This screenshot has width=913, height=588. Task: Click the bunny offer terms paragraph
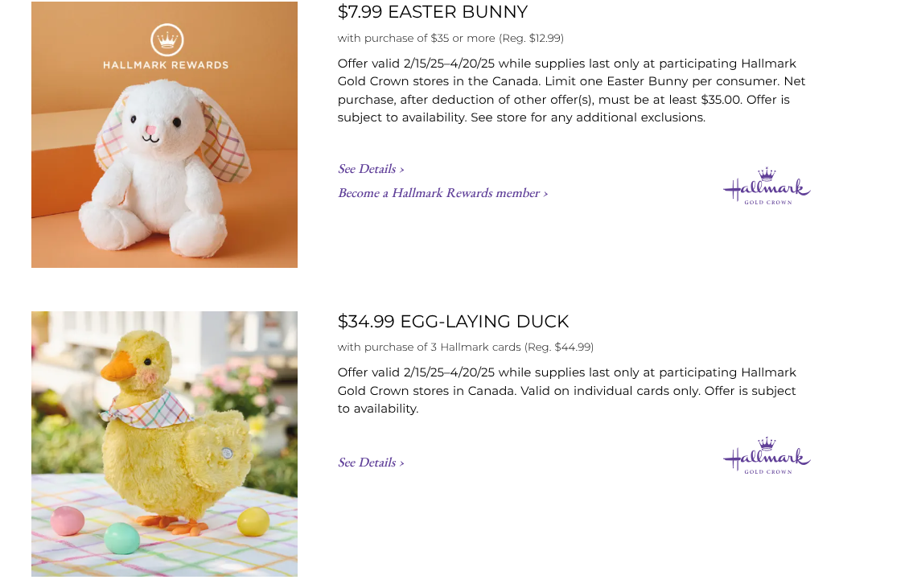[571, 90]
